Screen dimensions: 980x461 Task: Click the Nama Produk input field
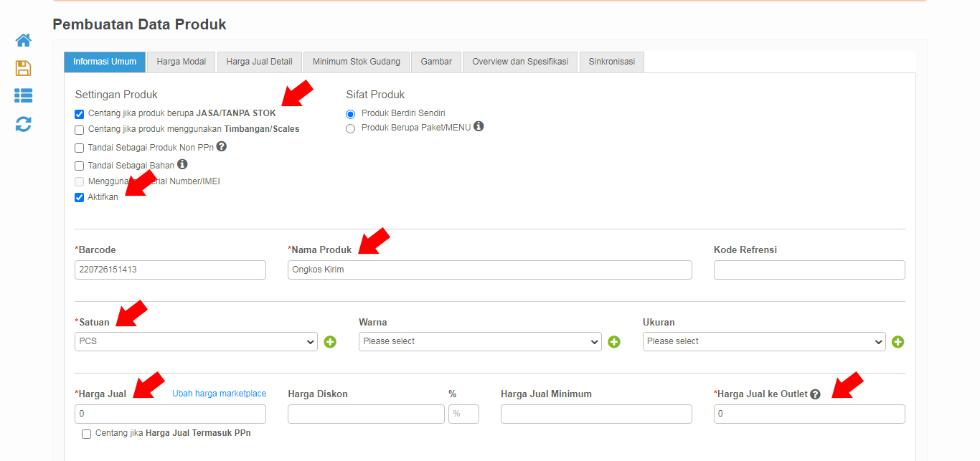coord(489,270)
